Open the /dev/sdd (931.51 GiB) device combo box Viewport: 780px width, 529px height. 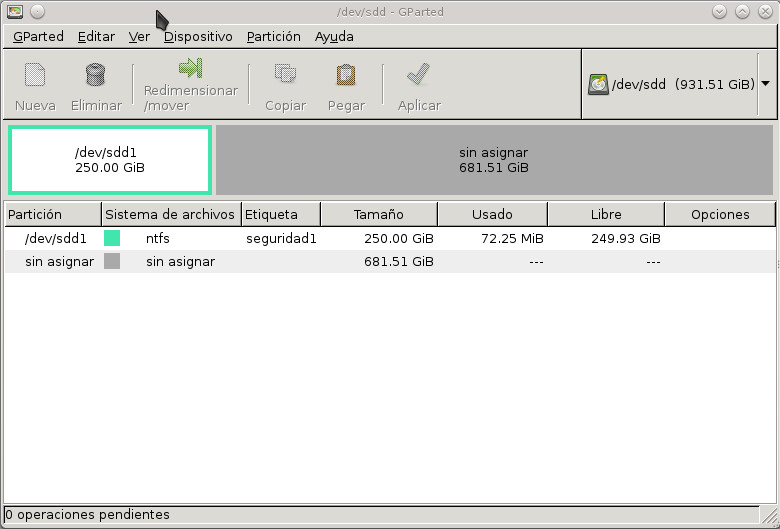[679, 84]
